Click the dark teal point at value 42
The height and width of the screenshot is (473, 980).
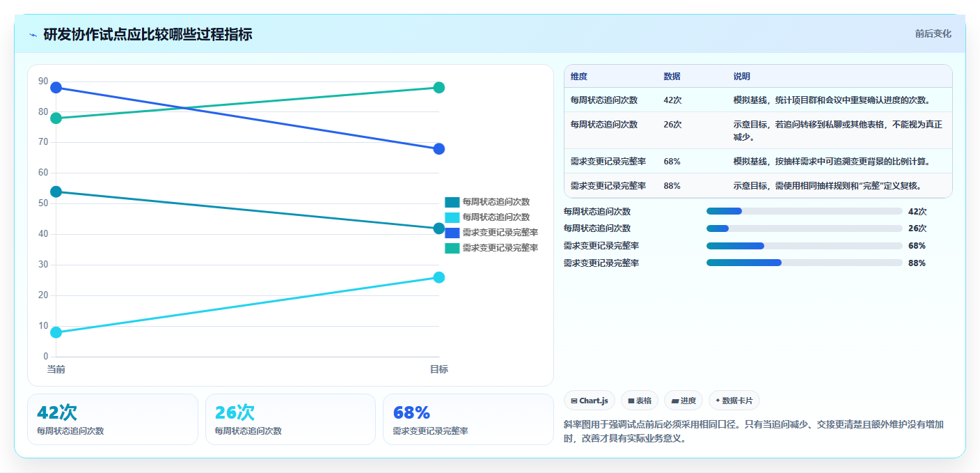[439, 228]
